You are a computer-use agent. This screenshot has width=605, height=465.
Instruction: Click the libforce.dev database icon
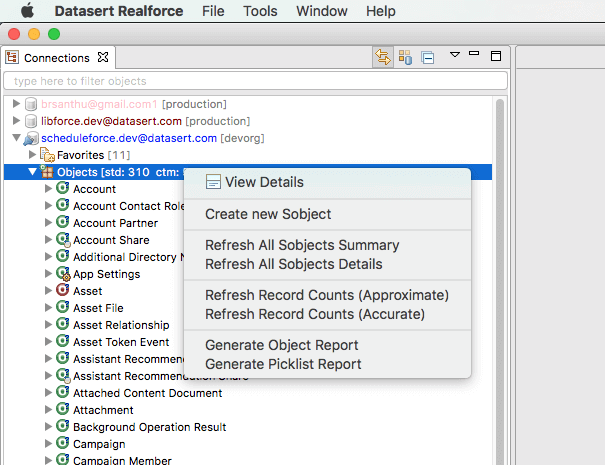pos(31,121)
